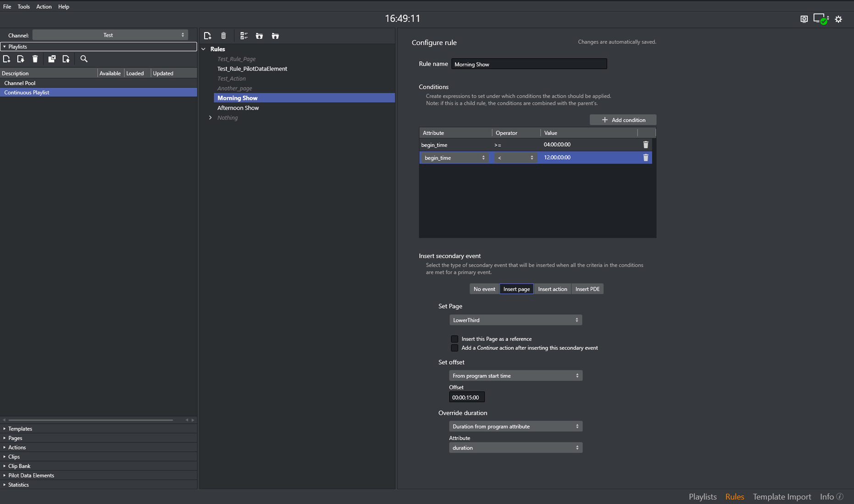Open the settings gear icon

838,19
